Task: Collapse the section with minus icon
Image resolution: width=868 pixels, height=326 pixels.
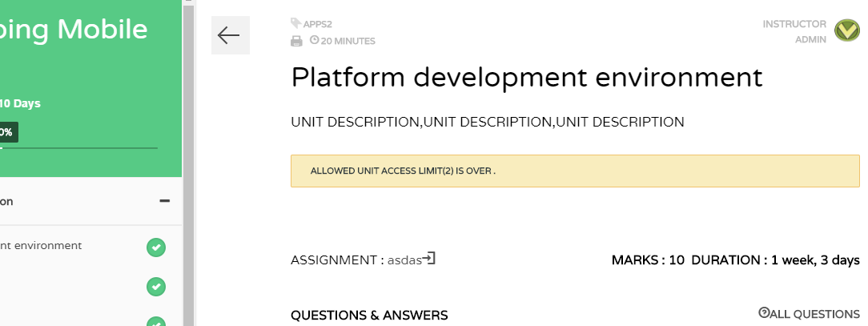Action: tap(164, 201)
